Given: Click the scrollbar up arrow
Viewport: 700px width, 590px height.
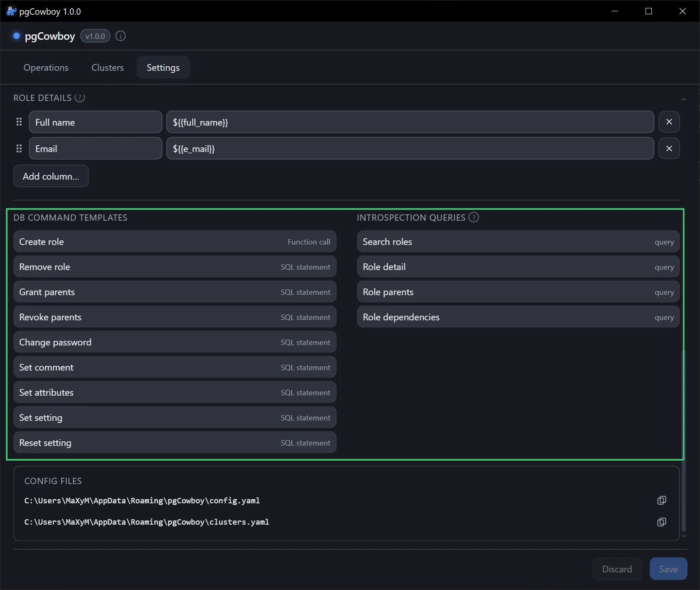Looking at the screenshot, I should coord(684,99).
